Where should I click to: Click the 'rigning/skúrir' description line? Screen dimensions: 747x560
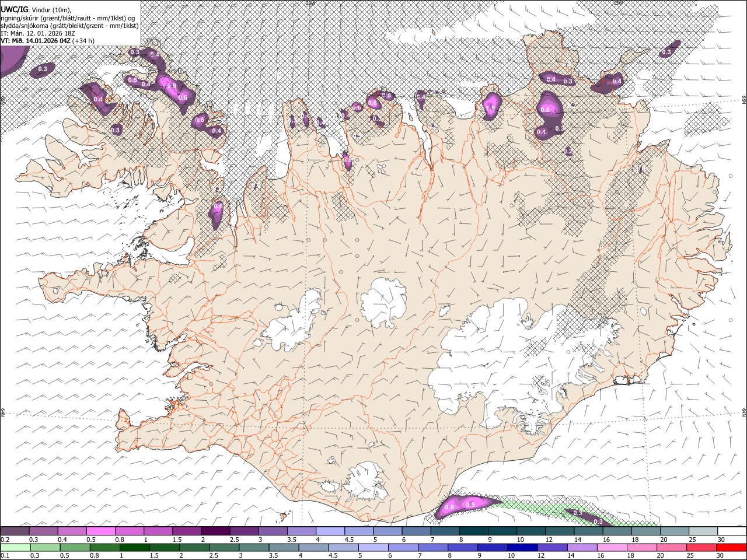point(69,18)
